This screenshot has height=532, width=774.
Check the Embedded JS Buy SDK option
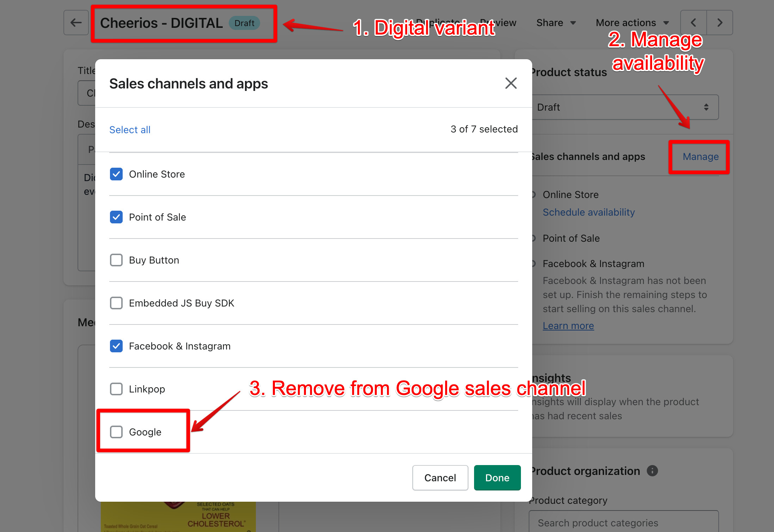click(116, 303)
